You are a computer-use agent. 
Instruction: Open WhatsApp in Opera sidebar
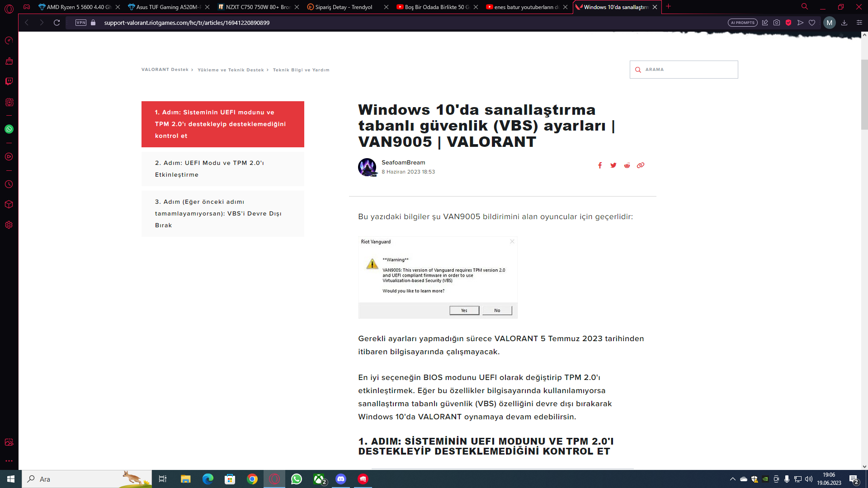(x=9, y=129)
